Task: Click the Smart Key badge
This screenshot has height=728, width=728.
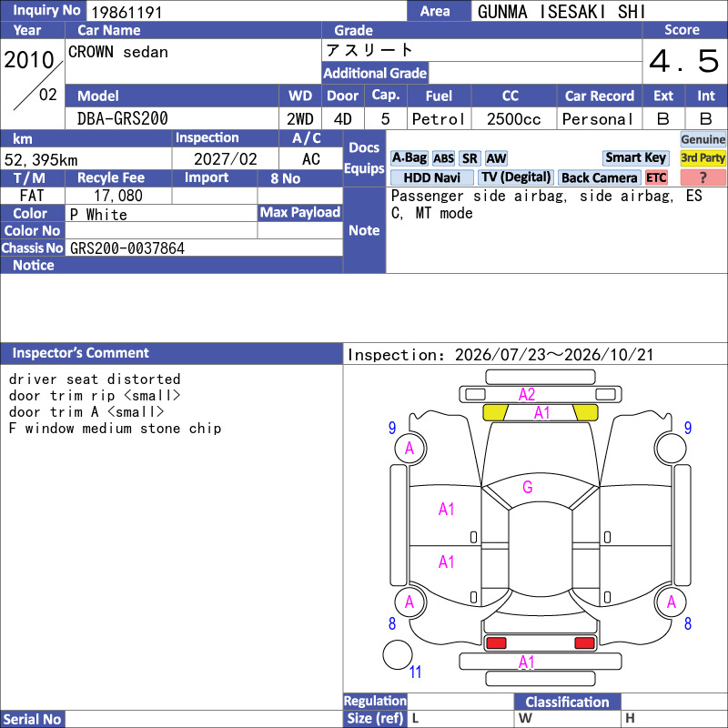Action: tap(635, 157)
